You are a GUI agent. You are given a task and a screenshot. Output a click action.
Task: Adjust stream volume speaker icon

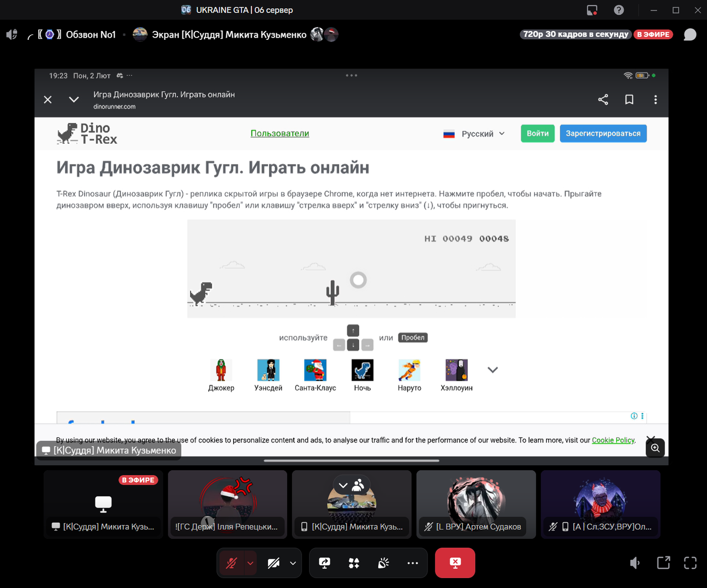click(635, 563)
